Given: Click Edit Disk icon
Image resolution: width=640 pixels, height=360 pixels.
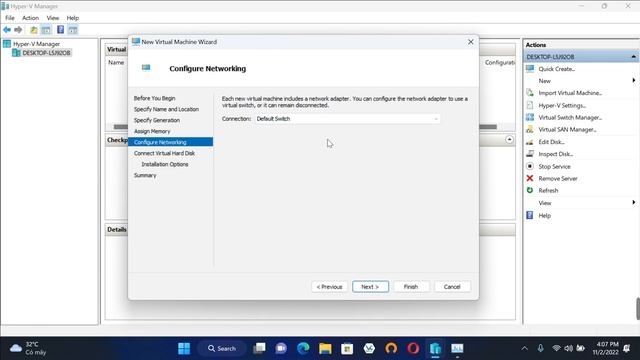Looking at the screenshot, I should [530, 142].
